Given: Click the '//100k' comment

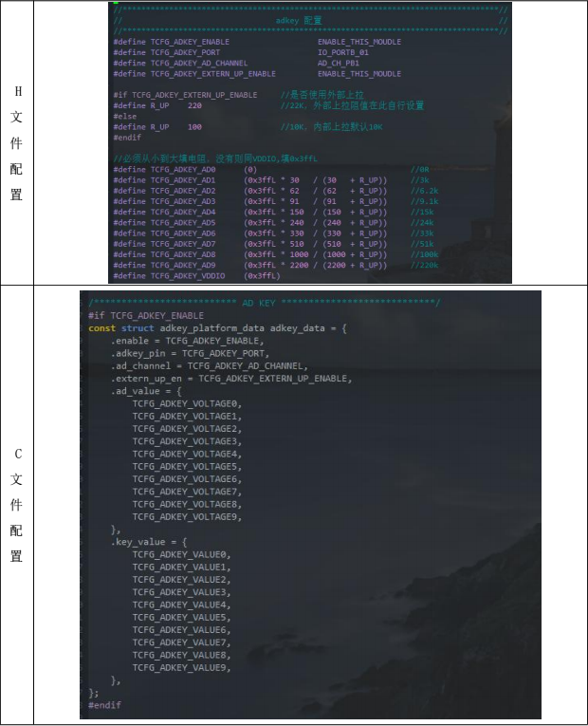Looking at the screenshot, I should tap(424, 254).
